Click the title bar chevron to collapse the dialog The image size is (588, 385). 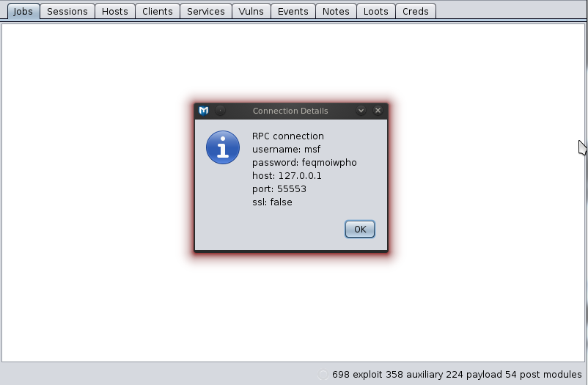361,110
